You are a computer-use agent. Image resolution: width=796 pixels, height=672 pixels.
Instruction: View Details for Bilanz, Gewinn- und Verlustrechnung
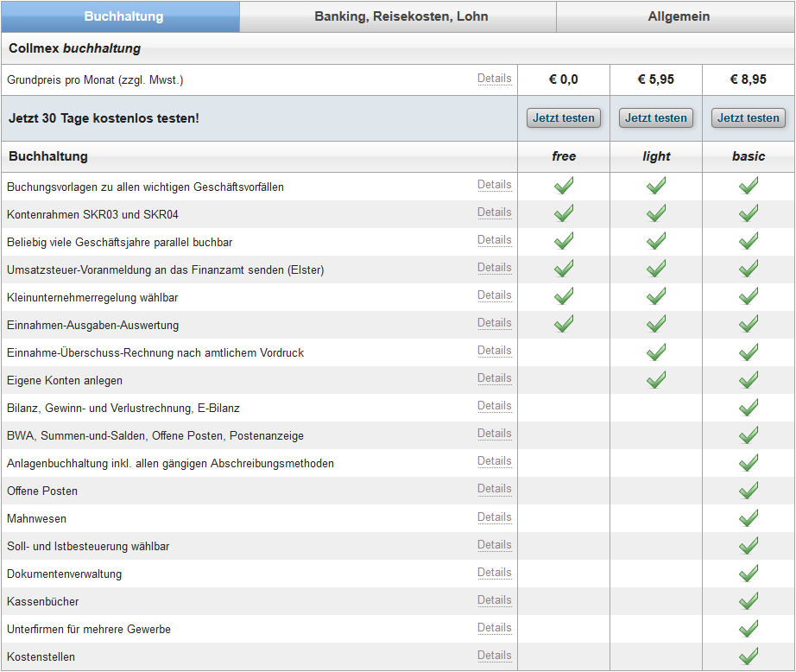(495, 406)
